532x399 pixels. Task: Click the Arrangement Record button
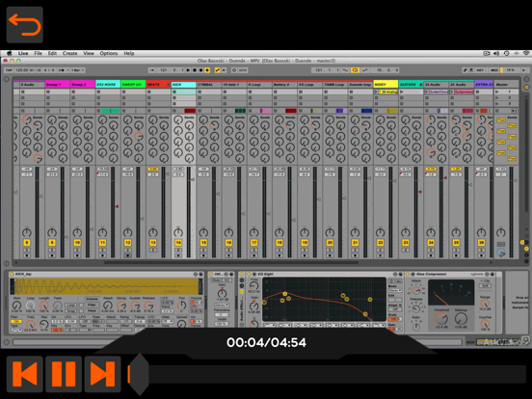(200, 70)
